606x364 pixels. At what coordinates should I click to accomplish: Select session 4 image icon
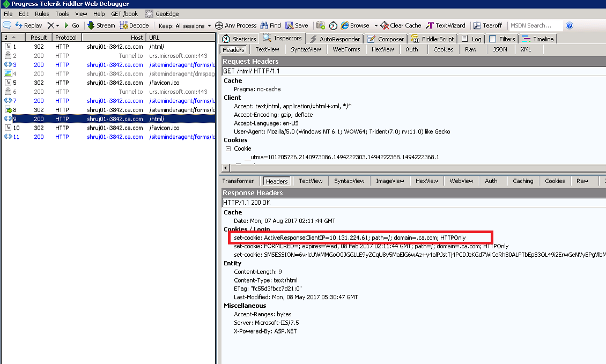[8, 73]
